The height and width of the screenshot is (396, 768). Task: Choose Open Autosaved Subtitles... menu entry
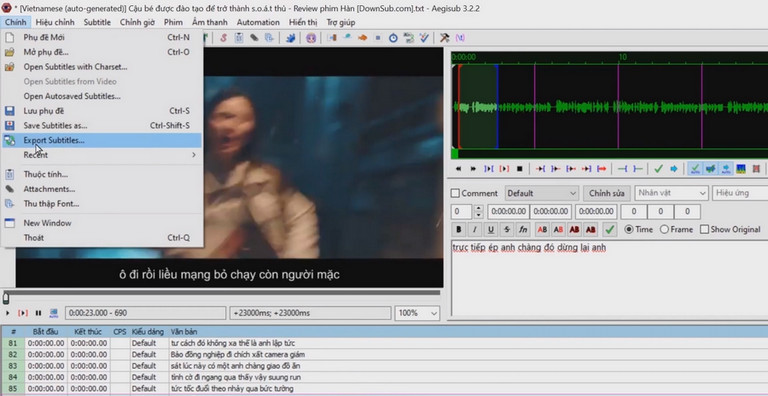[x=102, y=96]
